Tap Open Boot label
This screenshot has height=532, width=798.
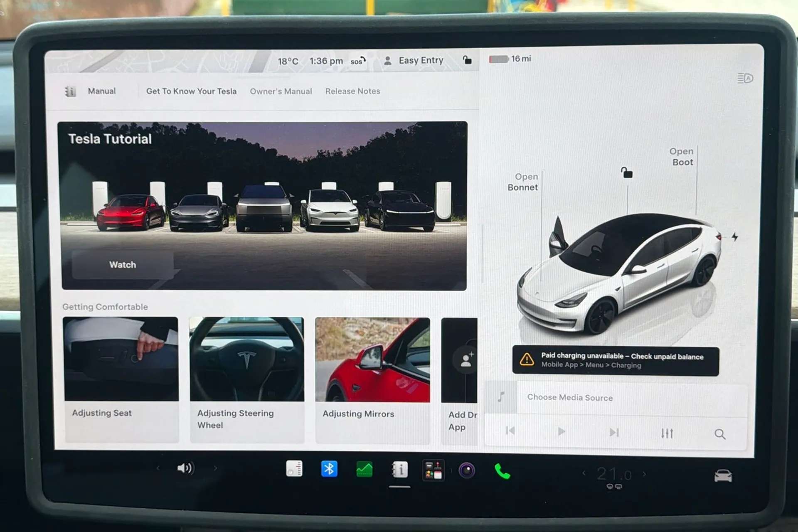(x=682, y=157)
